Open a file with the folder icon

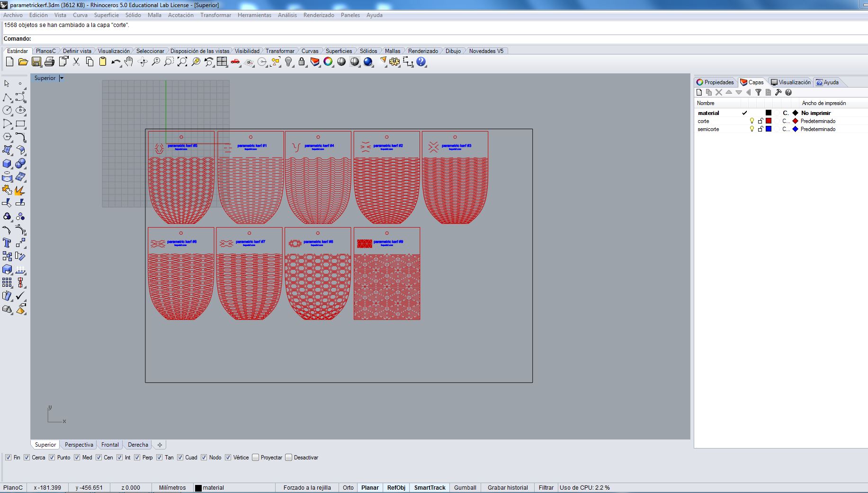(x=23, y=62)
